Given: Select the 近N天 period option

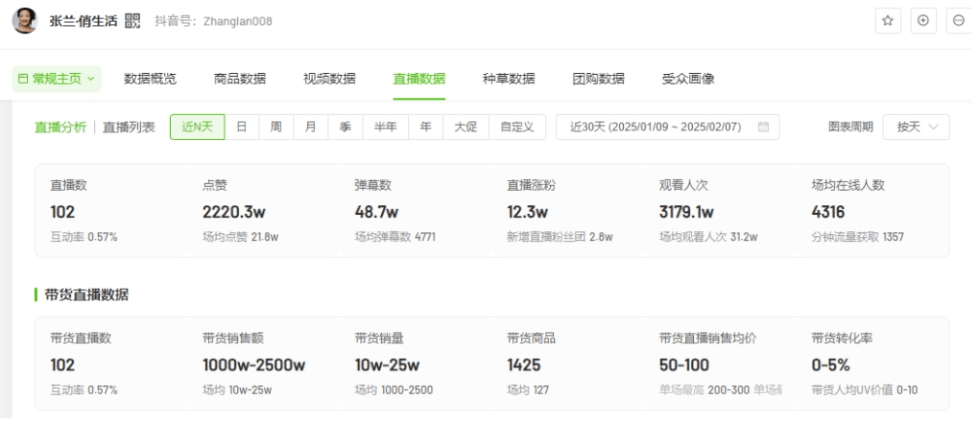Looking at the screenshot, I should coord(197,127).
